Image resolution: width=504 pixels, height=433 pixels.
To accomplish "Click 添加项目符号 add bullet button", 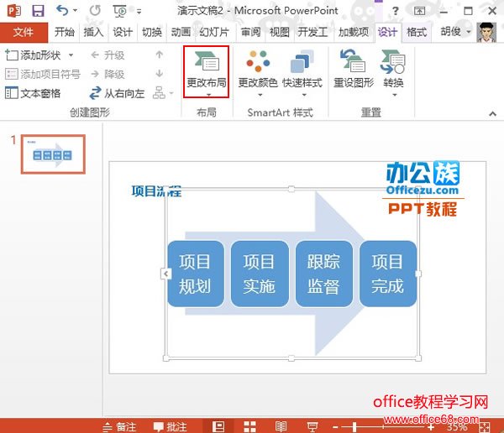I will (43, 74).
